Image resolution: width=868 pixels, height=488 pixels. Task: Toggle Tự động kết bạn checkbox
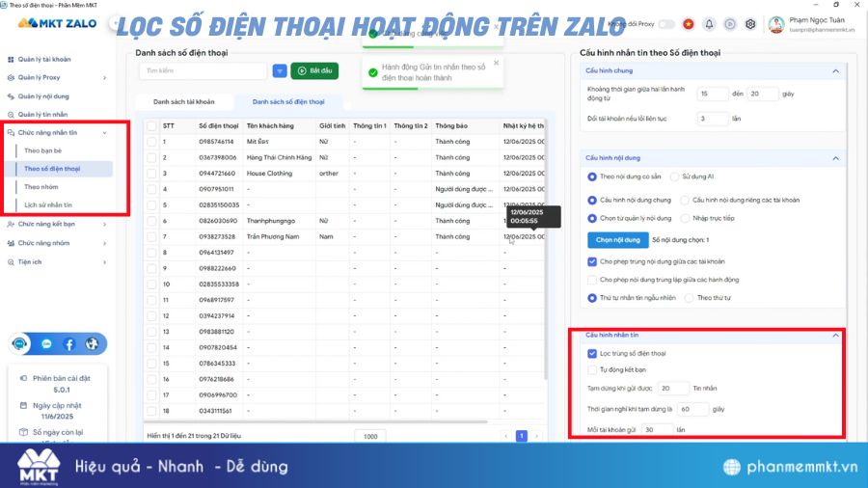(592, 369)
